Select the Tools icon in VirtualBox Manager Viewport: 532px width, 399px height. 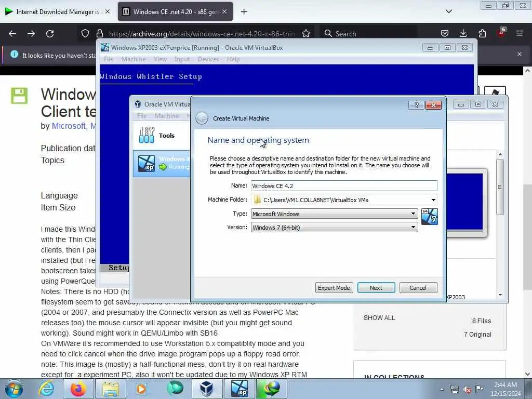pos(147,135)
